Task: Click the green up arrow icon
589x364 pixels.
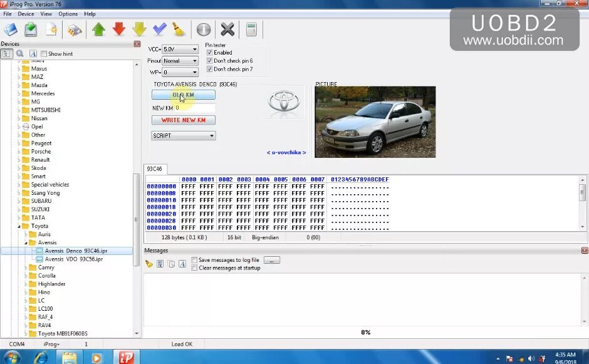Action: (x=99, y=29)
